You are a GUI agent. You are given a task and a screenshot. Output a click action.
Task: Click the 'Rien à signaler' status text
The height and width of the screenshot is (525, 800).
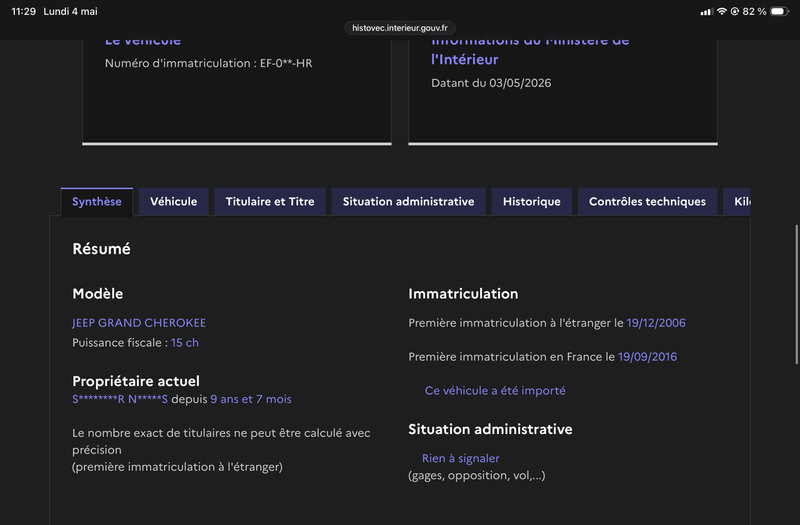pyautogui.click(x=461, y=459)
